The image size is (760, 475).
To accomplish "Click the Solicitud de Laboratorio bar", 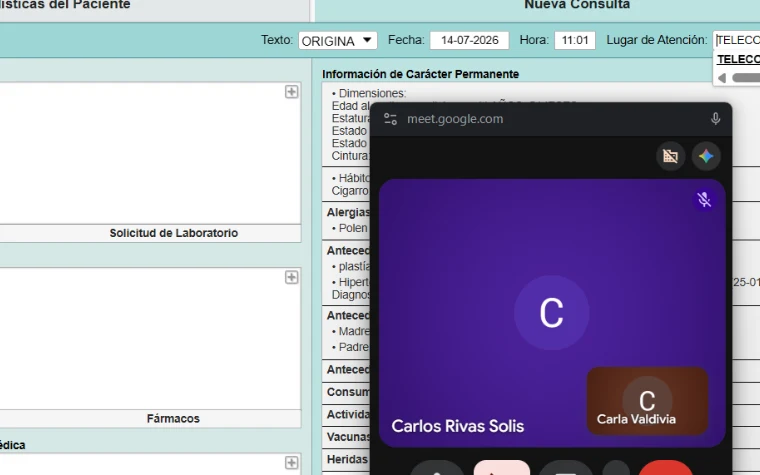I will click(150, 233).
